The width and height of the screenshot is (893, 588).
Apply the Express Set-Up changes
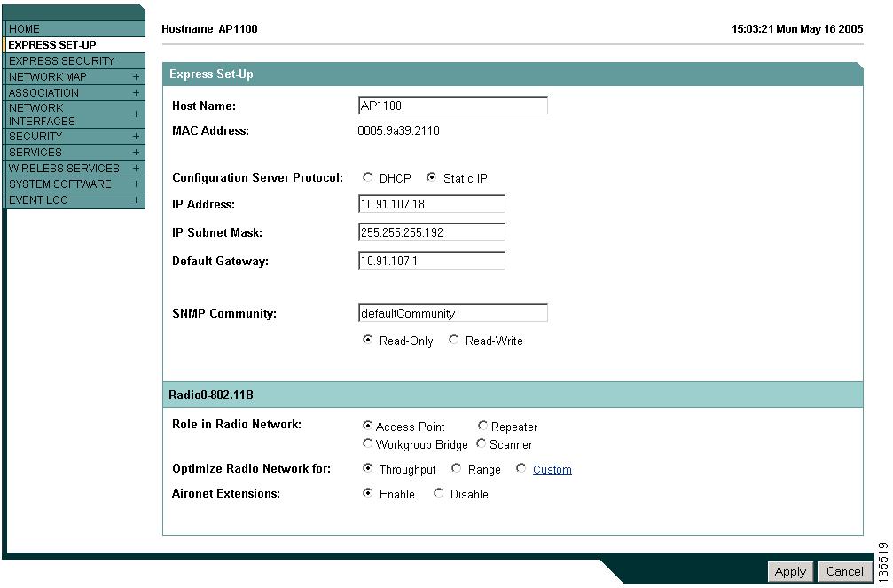pyautogui.click(x=789, y=572)
